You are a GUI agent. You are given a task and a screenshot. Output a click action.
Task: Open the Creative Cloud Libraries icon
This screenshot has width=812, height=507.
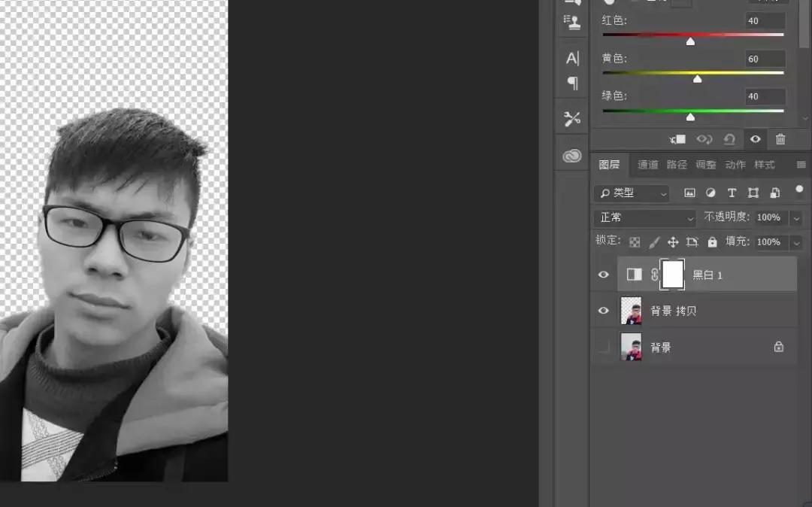click(571, 156)
